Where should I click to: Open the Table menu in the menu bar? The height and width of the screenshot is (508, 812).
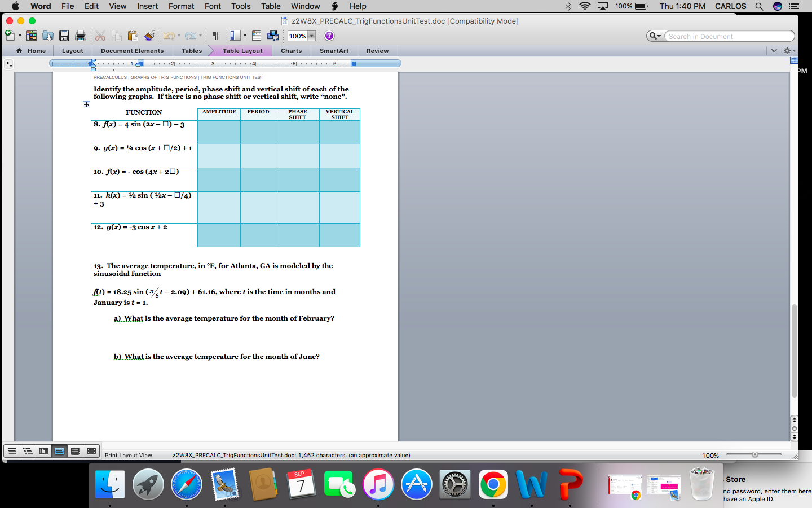(271, 6)
